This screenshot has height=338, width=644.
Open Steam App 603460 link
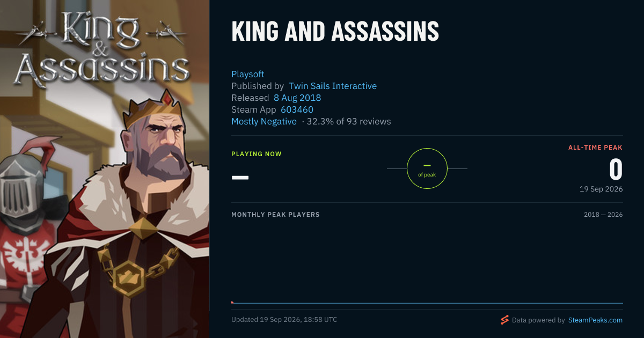point(297,109)
